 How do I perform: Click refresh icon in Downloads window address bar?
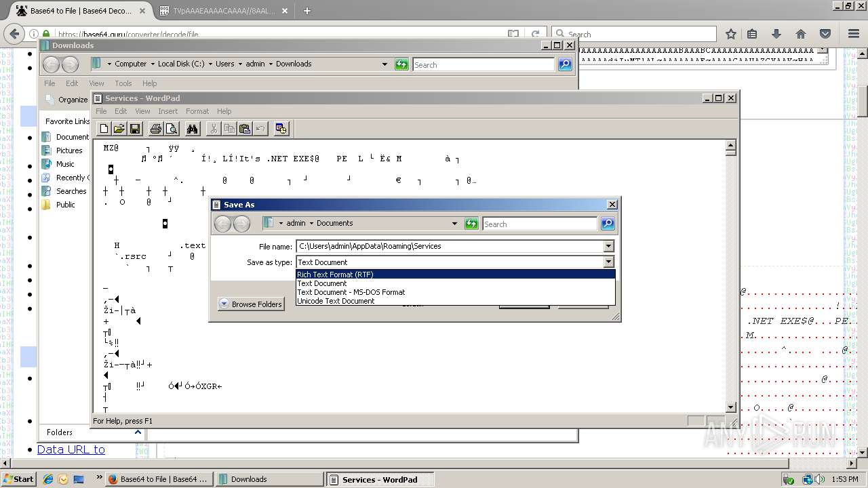401,64
